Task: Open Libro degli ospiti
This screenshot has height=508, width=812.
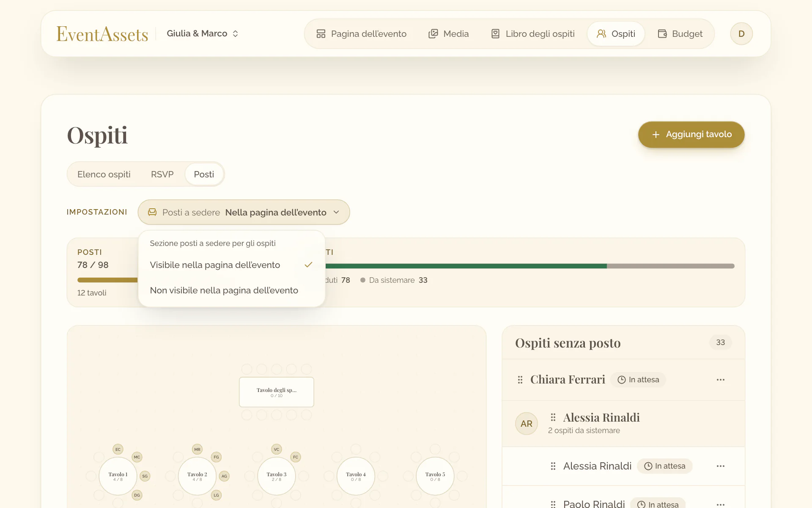Action: (533, 34)
